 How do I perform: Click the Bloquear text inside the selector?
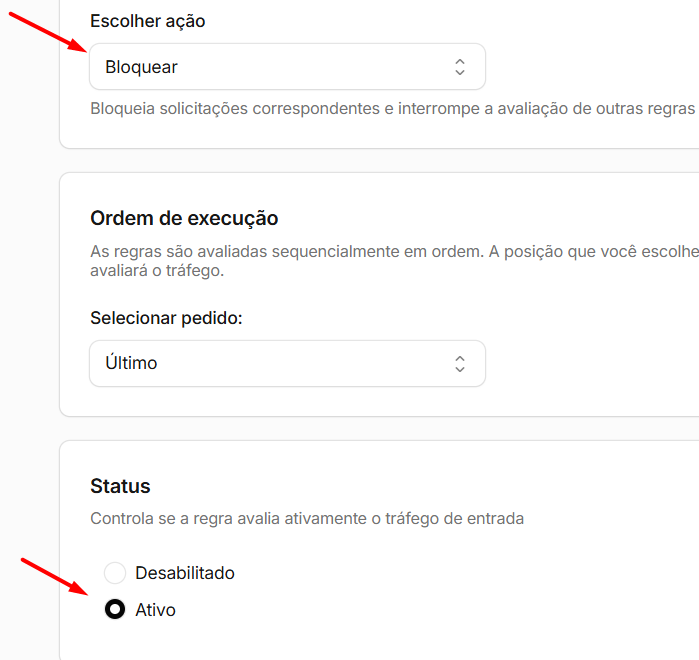click(141, 67)
